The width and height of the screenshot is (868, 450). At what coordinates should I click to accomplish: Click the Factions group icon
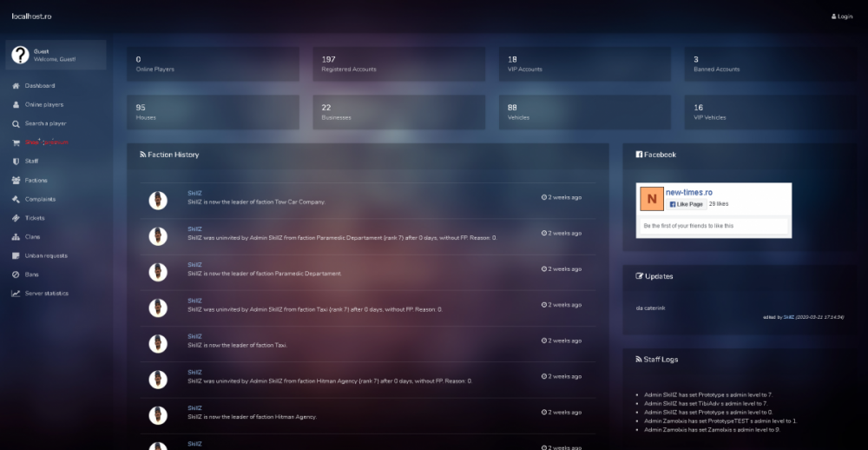coord(16,181)
